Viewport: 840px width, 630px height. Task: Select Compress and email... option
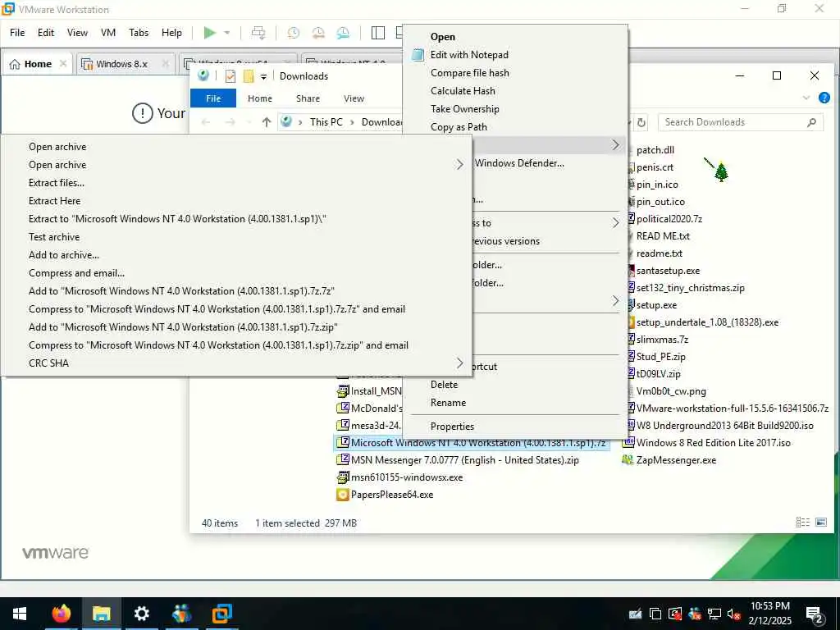[x=76, y=273]
